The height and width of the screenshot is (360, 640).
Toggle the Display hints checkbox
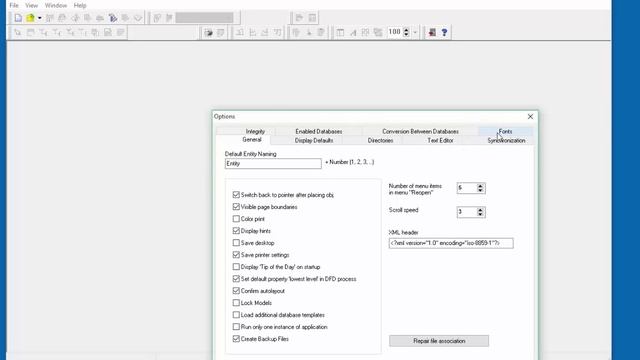coord(236,231)
